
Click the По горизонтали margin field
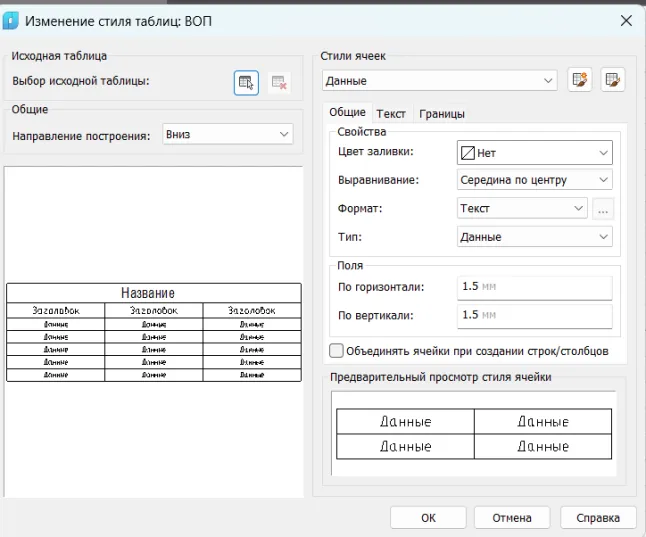click(x=534, y=287)
